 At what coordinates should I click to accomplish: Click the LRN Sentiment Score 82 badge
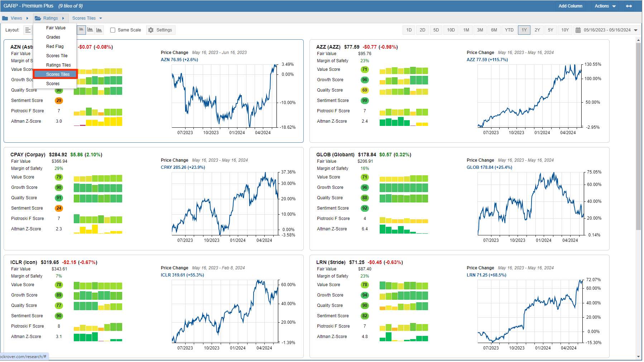click(365, 316)
